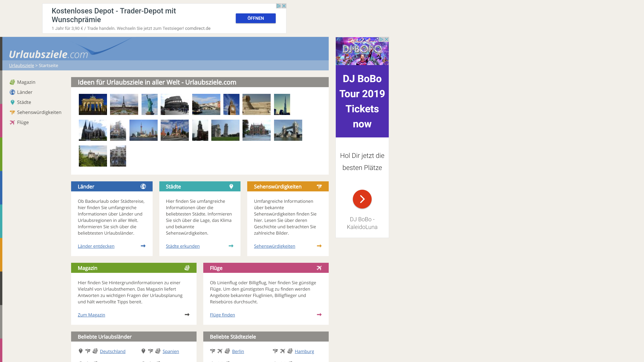The width and height of the screenshot is (644, 362).
Task: Click the map pin icon in Städte header
Action: [x=231, y=186]
